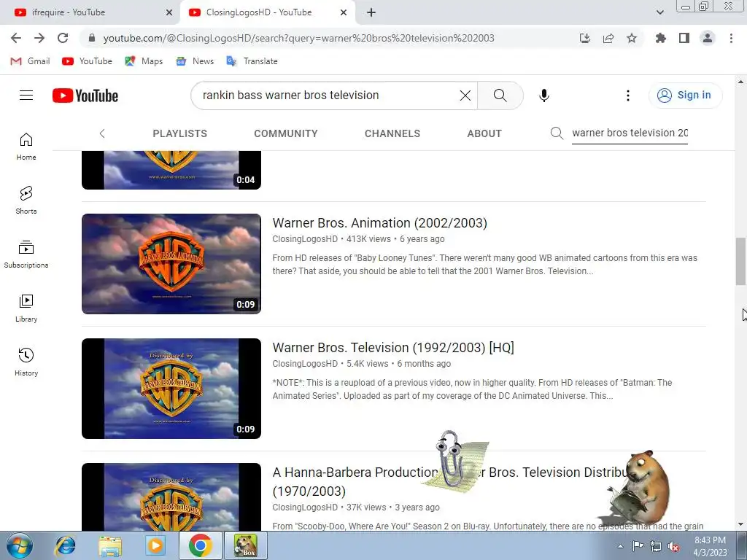Click the Chrome taskbar icon
The width and height of the screenshot is (747, 560).
coord(200,545)
